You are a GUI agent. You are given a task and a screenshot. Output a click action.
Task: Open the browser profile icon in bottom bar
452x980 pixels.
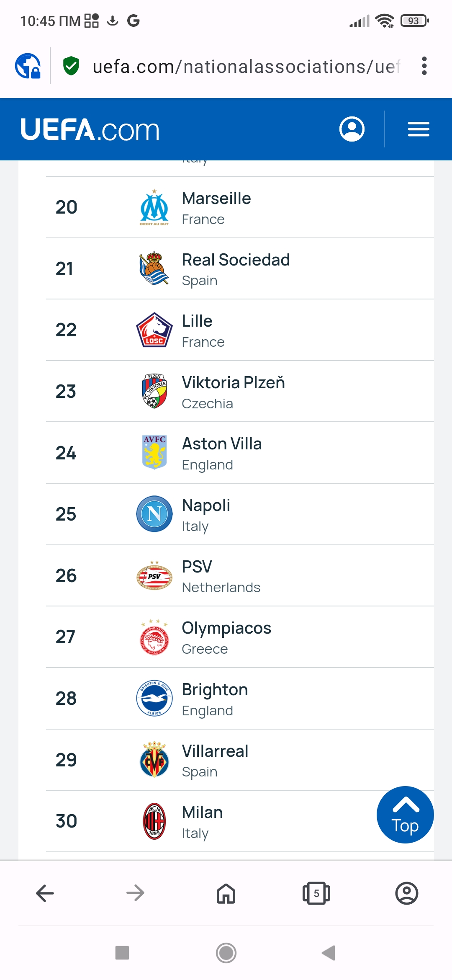406,893
